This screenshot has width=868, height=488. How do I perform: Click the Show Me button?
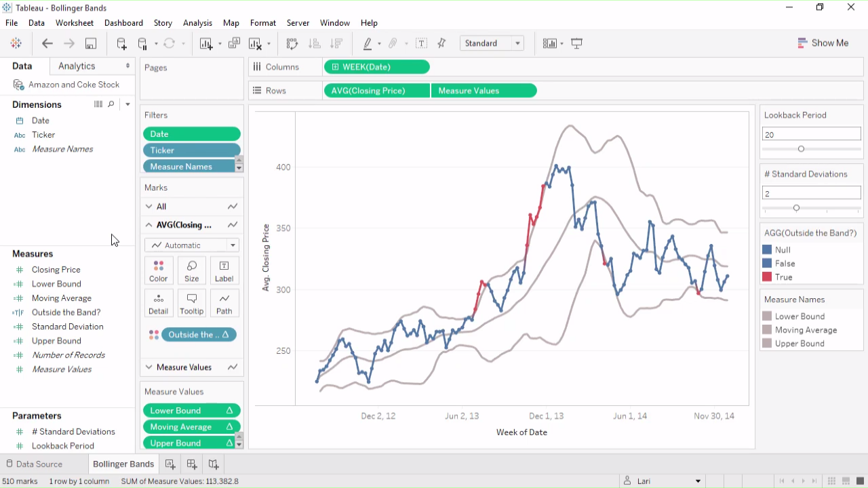tap(823, 43)
